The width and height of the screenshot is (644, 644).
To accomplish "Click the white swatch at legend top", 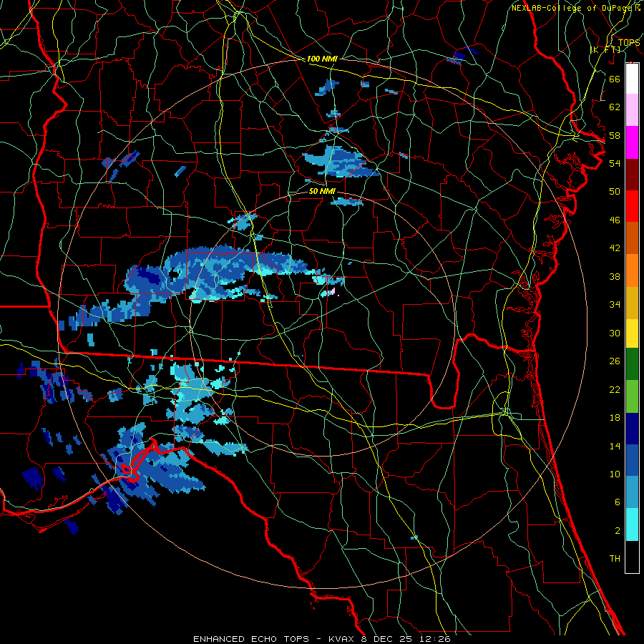I will (632, 79).
